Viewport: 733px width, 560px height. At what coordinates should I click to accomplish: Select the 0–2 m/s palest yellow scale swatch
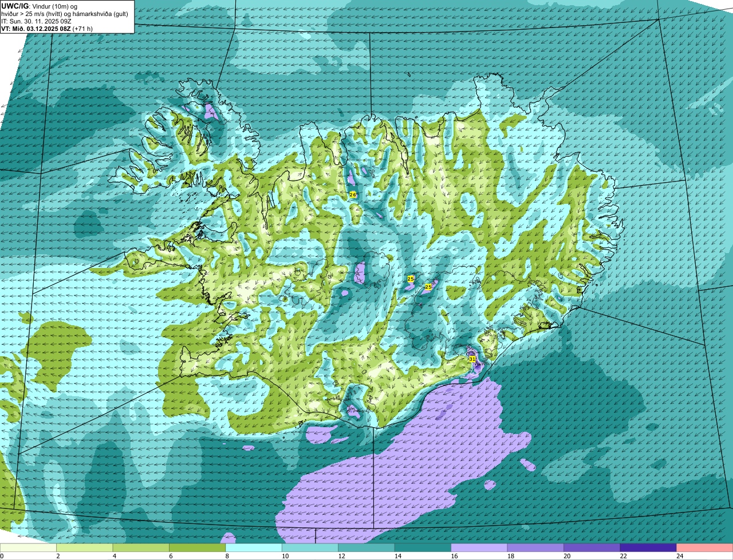pyautogui.click(x=28, y=547)
